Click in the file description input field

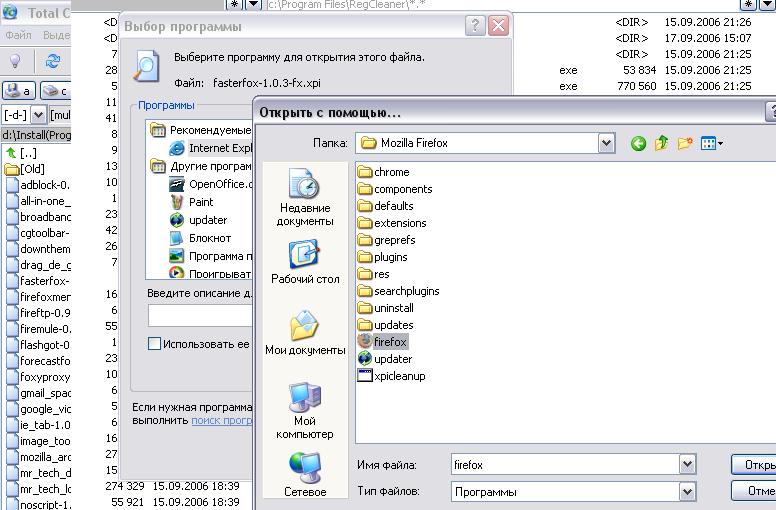pos(200,316)
